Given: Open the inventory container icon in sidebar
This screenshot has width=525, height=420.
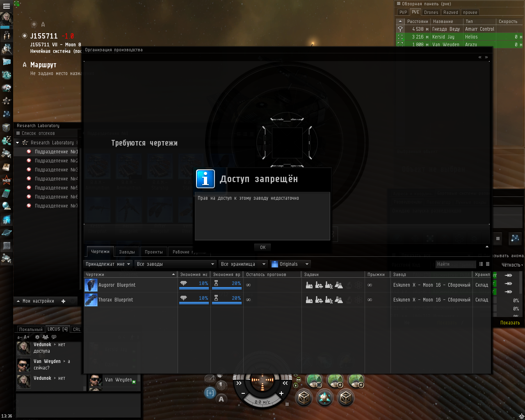Looking at the screenshot, I should (7, 128).
